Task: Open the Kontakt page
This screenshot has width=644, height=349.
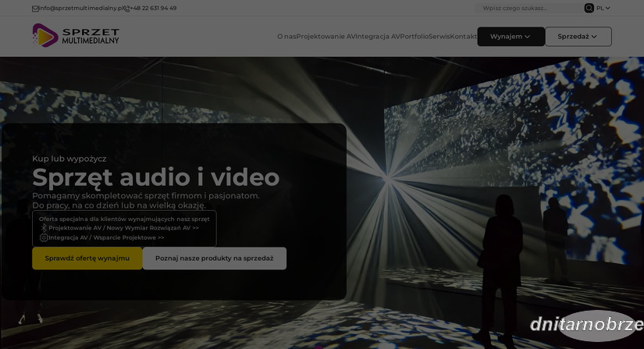Action: (464, 37)
